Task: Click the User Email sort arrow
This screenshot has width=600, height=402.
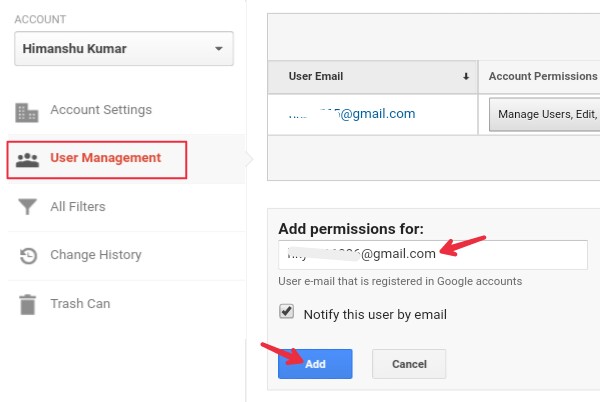Action: point(466,76)
